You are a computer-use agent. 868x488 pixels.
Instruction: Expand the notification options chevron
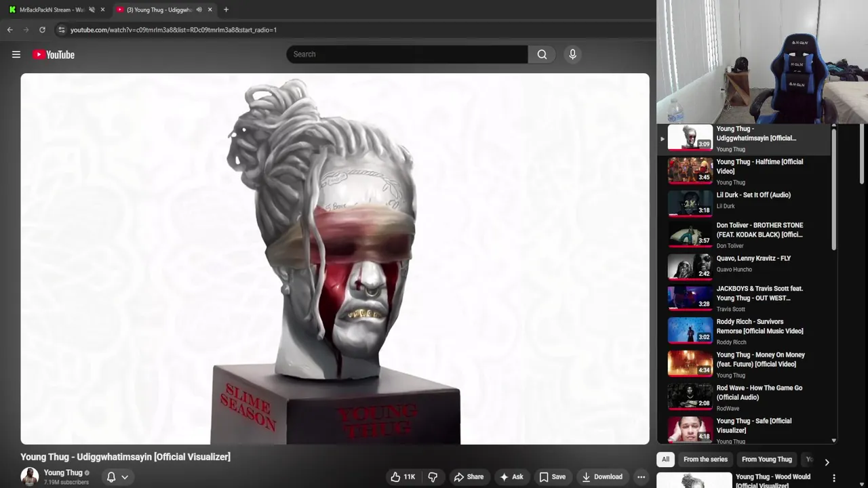pyautogui.click(x=125, y=477)
